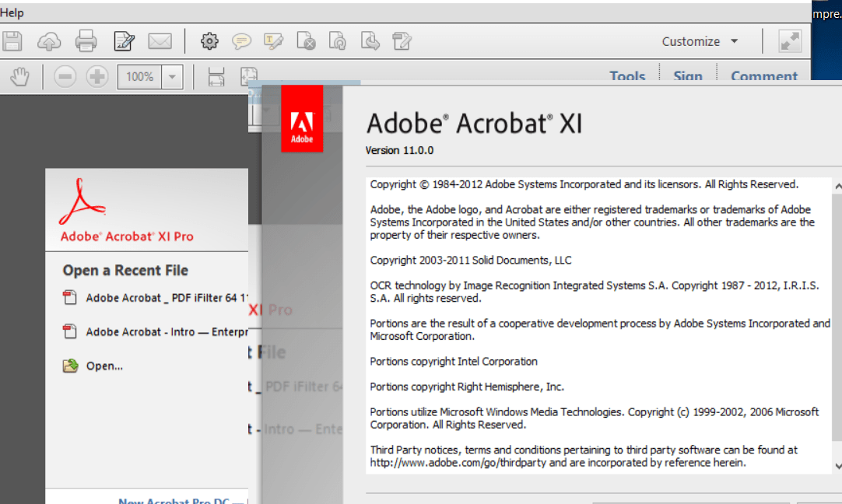Open the Sign pane
The height and width of the screenshot is (504, 842).
coord(688,75)
